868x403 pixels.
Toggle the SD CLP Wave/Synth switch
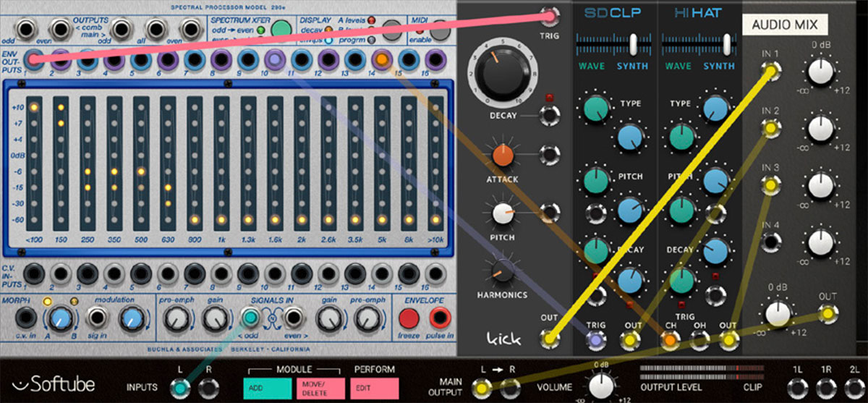[634, 45]
